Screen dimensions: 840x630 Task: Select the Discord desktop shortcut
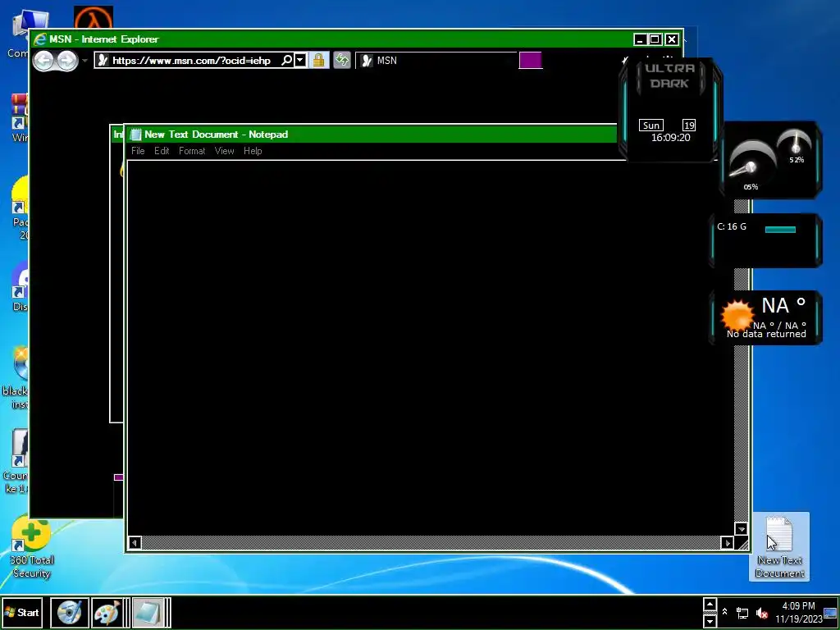pyautogui.click(x=21, y=285)
